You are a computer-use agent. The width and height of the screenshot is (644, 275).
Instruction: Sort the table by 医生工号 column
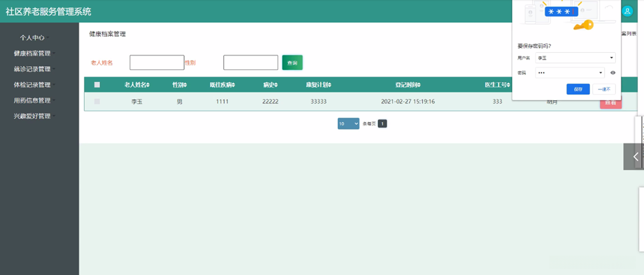(x=497, y=85)
